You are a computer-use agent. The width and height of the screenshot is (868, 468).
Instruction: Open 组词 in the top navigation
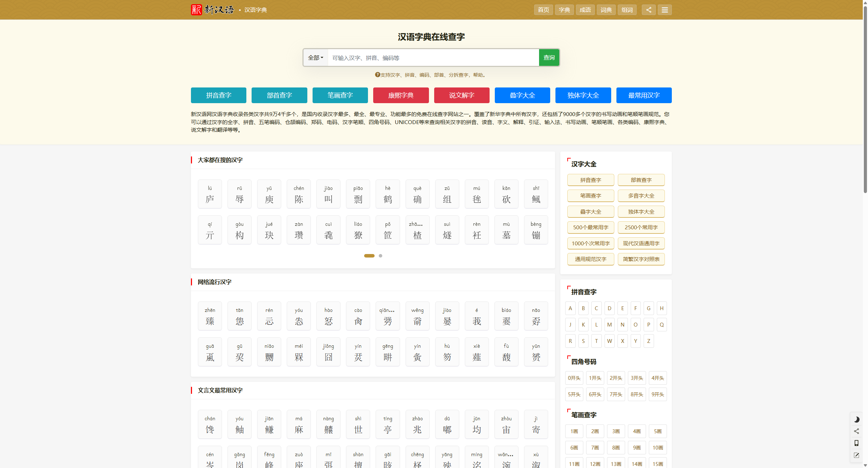(627, 10)
